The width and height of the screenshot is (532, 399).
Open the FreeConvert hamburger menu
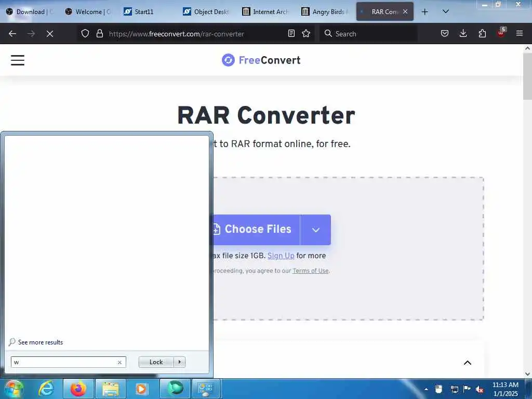coord(18,60)
